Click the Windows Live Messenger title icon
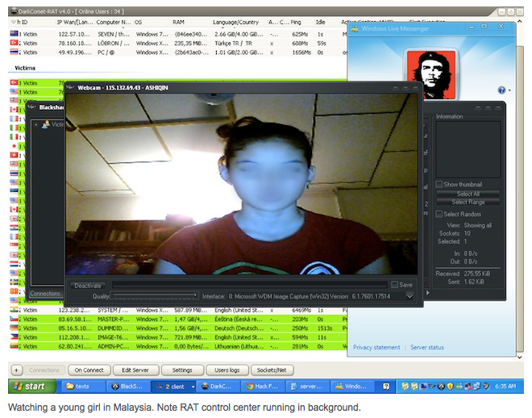The height and width of the screenshot is (418, 532). pyautogui.click(x=355, y=29)
